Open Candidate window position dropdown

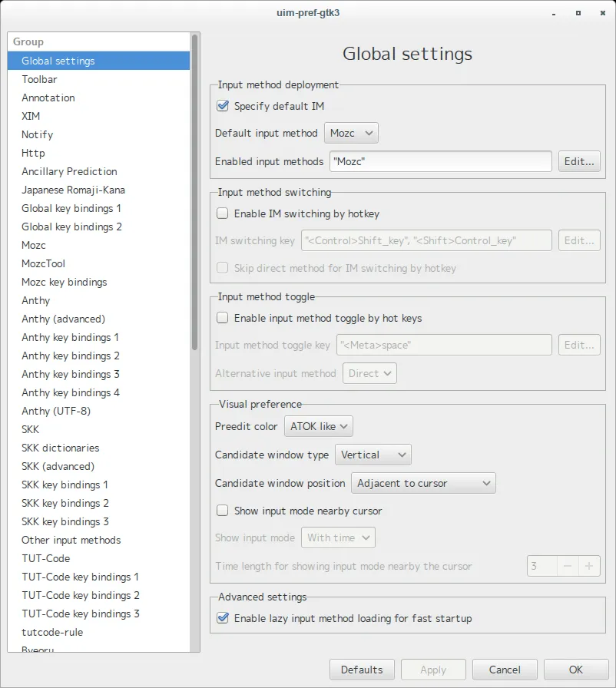pos(423,483)
